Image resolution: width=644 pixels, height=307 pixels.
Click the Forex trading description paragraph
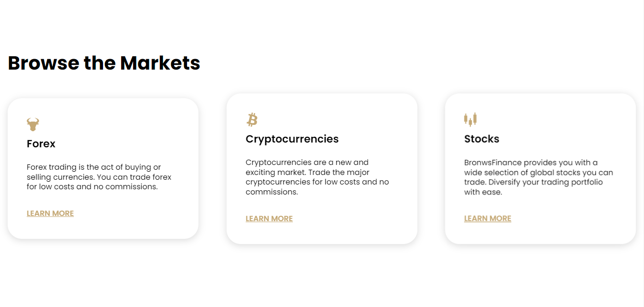tap(99, 177)
